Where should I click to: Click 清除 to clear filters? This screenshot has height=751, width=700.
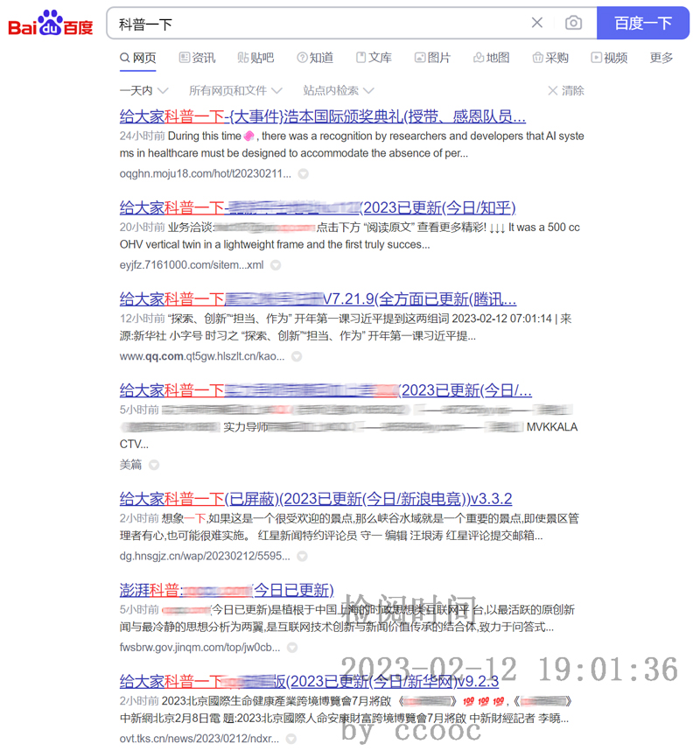pos(566,90)
